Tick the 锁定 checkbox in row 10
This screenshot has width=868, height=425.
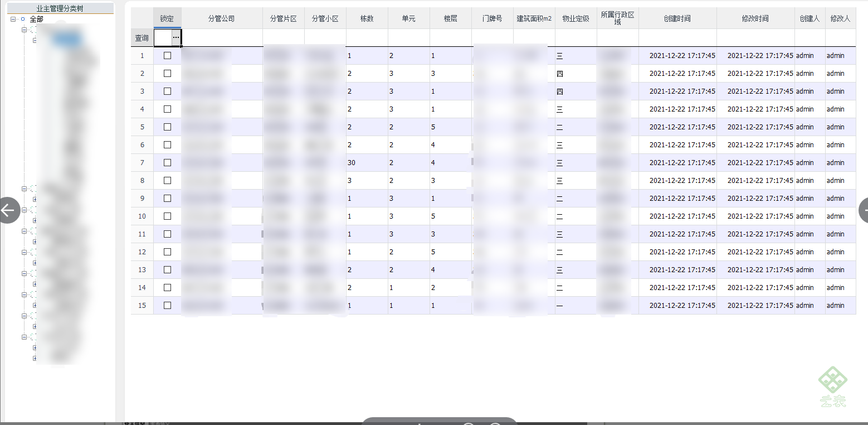click(167, 216)
